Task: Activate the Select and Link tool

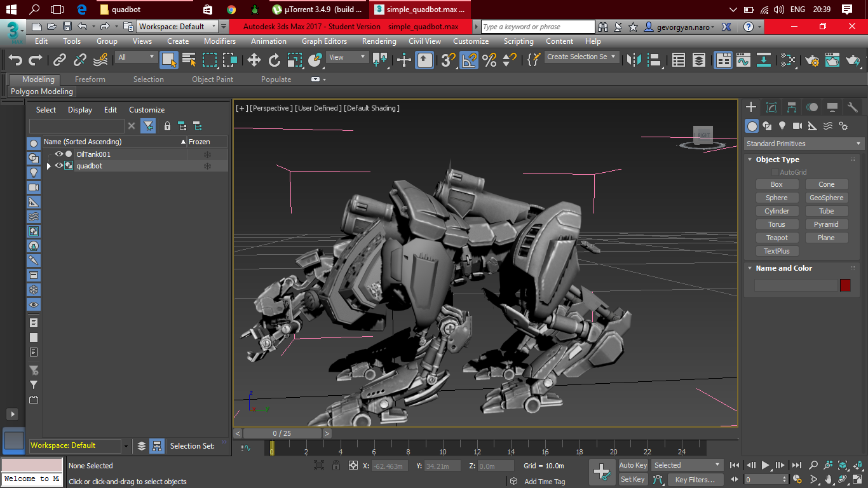Action: tap(60, 60)
